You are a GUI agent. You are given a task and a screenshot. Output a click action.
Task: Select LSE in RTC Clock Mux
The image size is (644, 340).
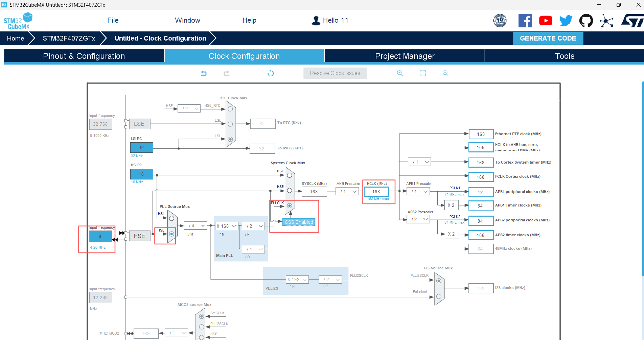click(230, 124)
